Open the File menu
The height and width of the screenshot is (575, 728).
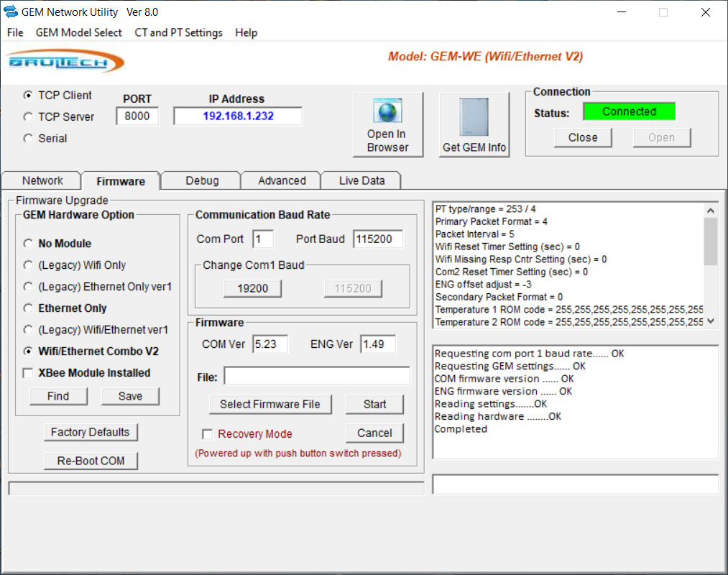tap(15, 32)
